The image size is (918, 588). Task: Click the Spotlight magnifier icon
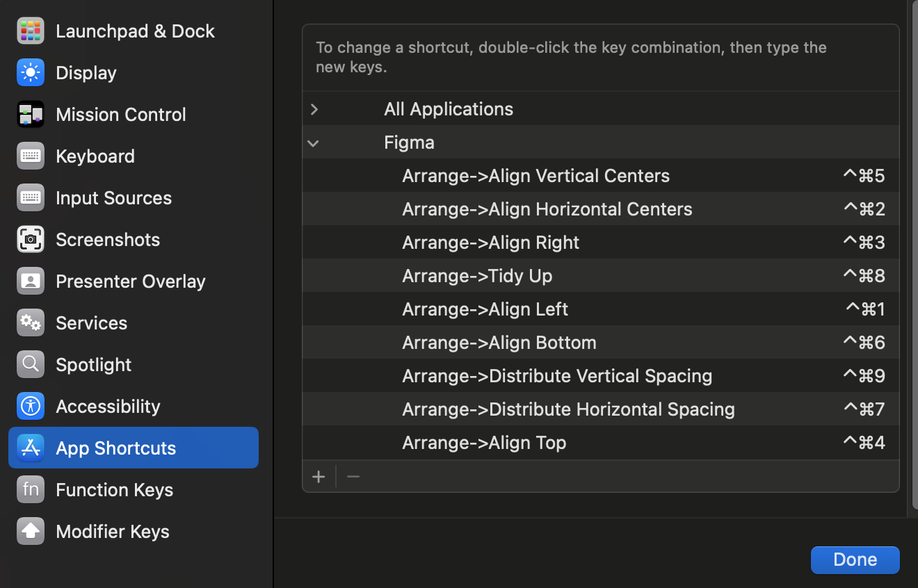(31, 365)
